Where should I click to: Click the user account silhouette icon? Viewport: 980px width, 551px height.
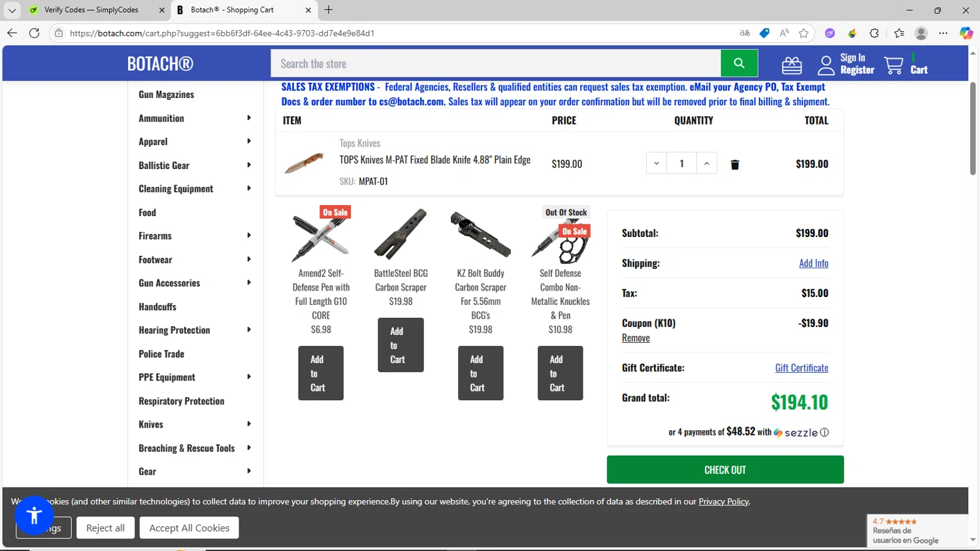coord(826,65)
